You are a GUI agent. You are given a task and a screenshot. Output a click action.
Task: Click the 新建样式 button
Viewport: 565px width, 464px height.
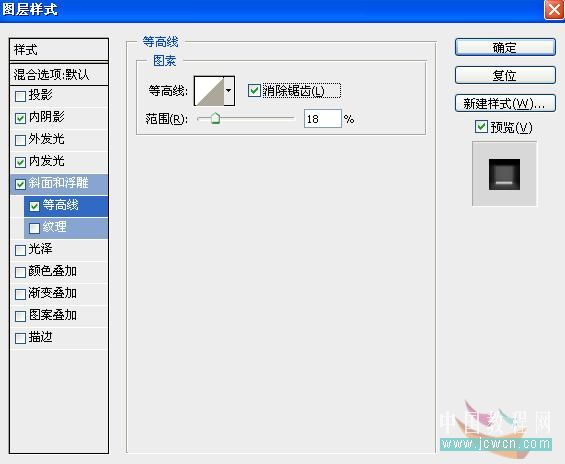coord(505,103)
